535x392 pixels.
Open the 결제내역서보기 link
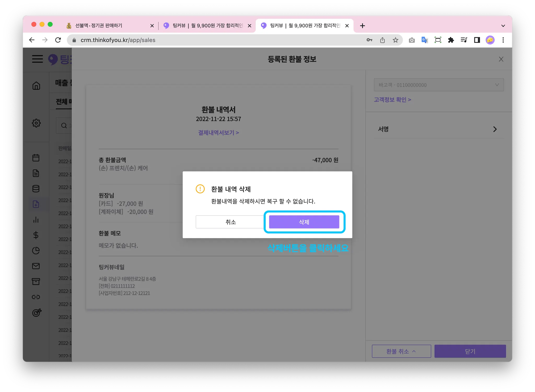pyautogui.click(x=218, y=133)
